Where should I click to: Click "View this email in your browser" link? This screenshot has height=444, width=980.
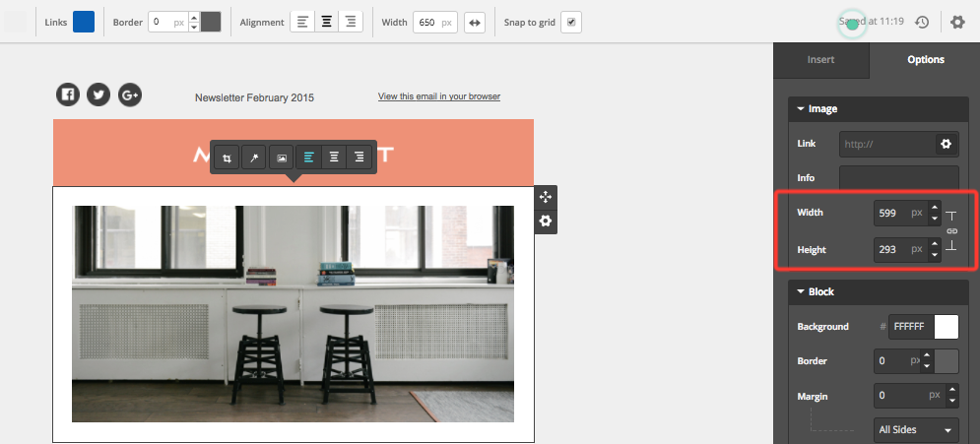438,96
